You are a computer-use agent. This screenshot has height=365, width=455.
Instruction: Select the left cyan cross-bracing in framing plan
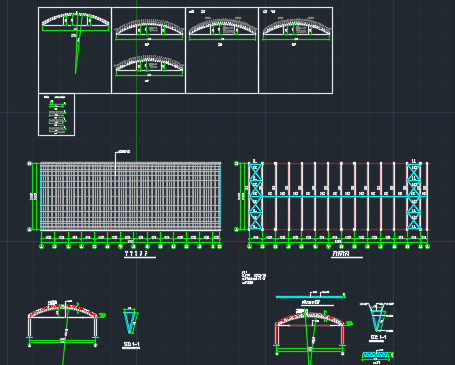coord(255,196)
